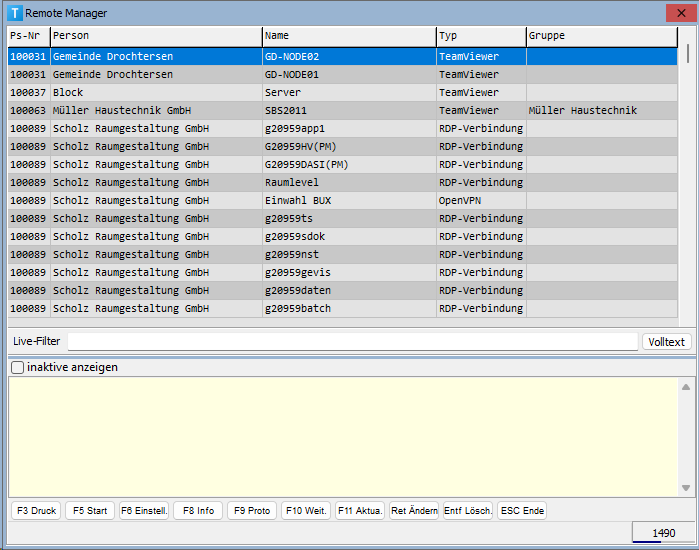
Task: Delete entry via Entf Lösch. button
Action: pyautogui.click(x=468, y=511)
